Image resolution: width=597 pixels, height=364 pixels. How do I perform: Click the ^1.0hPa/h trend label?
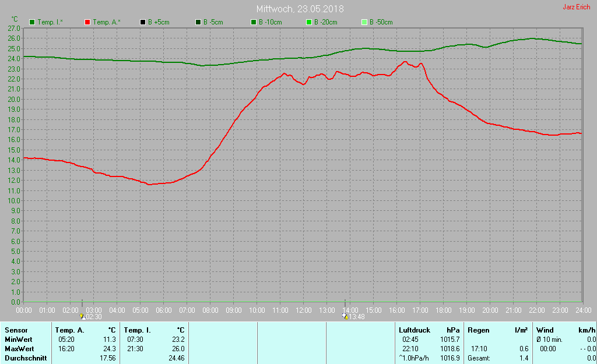[x=414, y=358]
